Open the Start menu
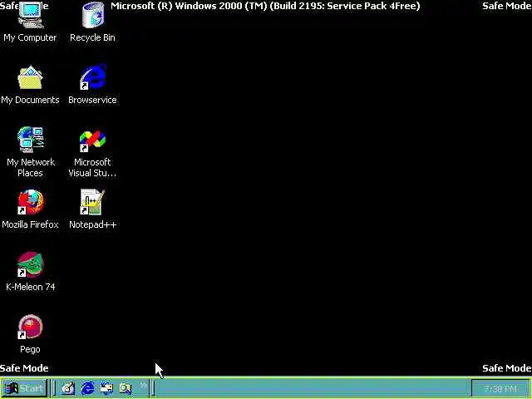Screen dimensions: 532x399 pos(24,388)
